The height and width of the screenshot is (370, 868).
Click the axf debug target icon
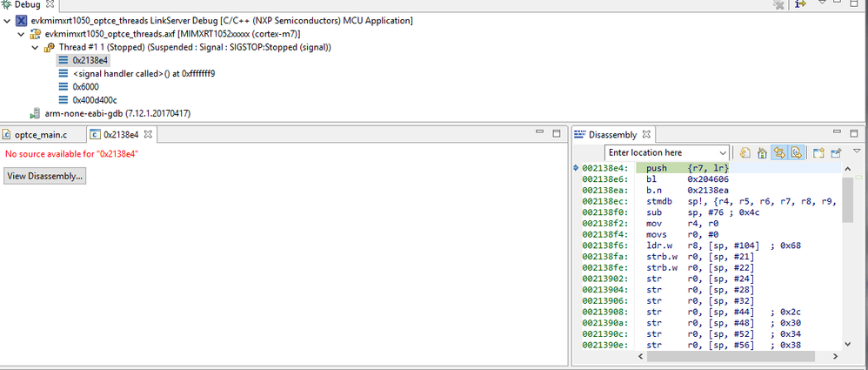coord(36,34)
